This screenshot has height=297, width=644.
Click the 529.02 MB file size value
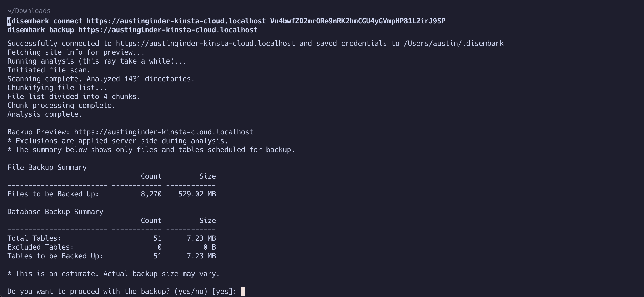pyautogui.click(x=197, y=194)
